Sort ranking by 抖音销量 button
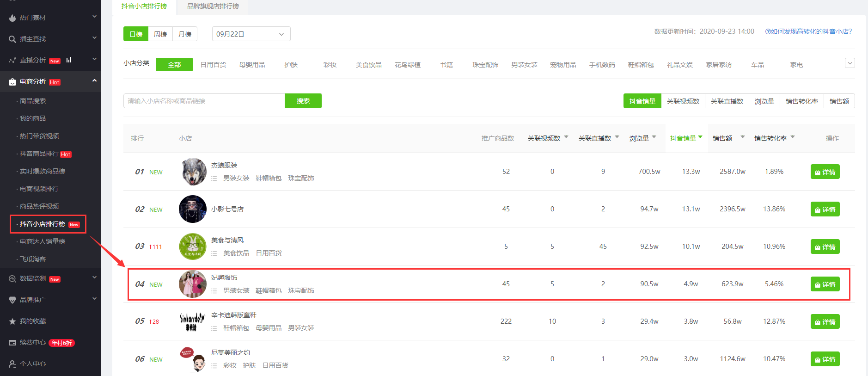 pyautogui.click(x=642, y=101)
